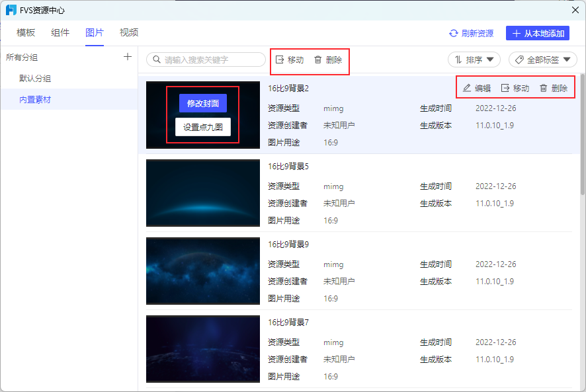This screenshot has width=586, height=392.
Task: Open the 排序 dropdown arrow
Action: [490, 59]
